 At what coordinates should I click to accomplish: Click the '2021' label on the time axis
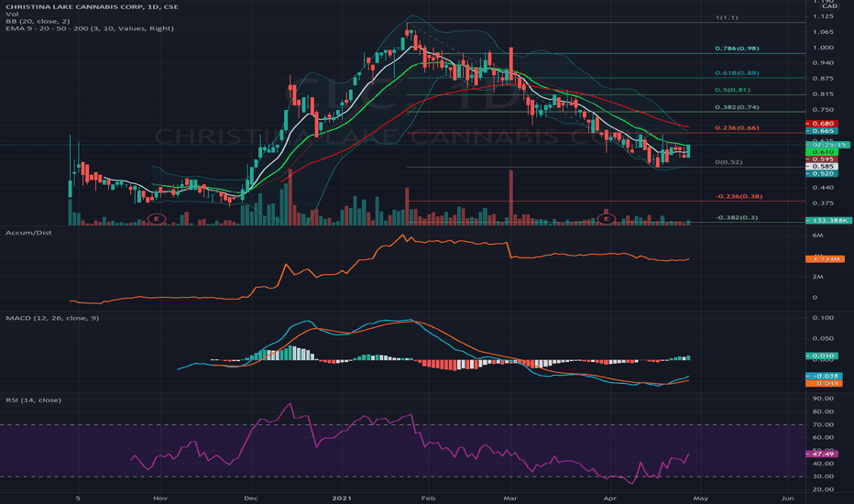pos(342,498)
